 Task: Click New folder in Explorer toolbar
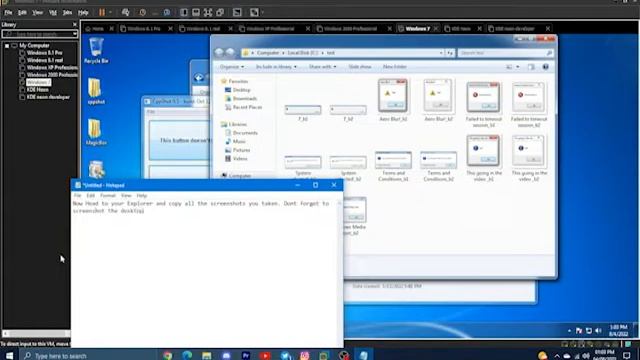[x=395, y=67]
